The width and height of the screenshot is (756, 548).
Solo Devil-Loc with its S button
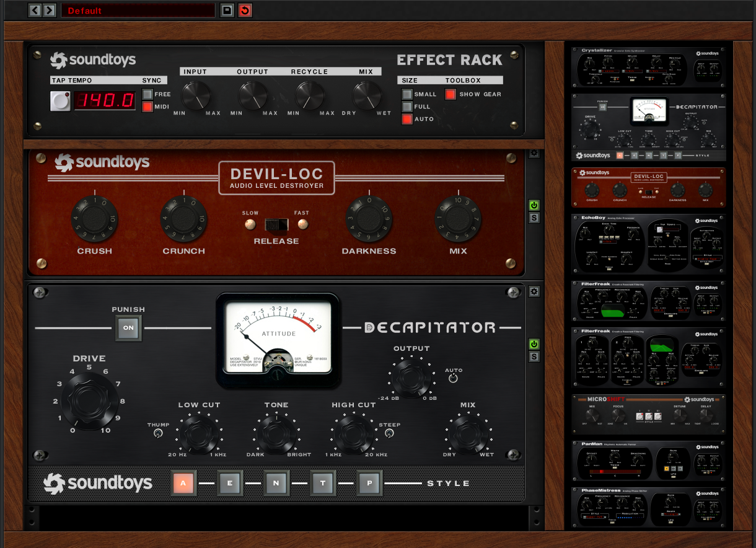pos(534,218)
